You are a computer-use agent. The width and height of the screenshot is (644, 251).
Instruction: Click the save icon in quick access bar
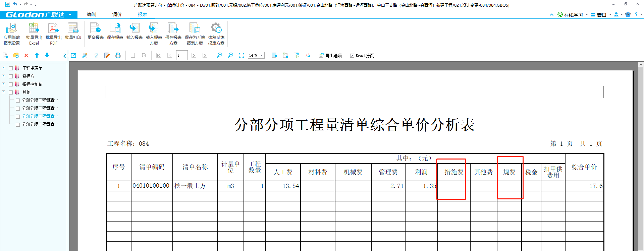pyautogui.click(x=7, y=4)
